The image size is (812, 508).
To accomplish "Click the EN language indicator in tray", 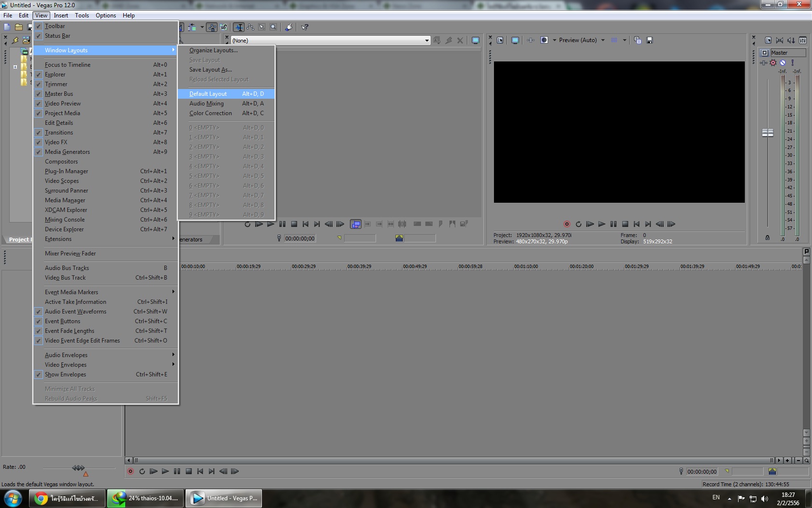I will [x=716, y=497].
